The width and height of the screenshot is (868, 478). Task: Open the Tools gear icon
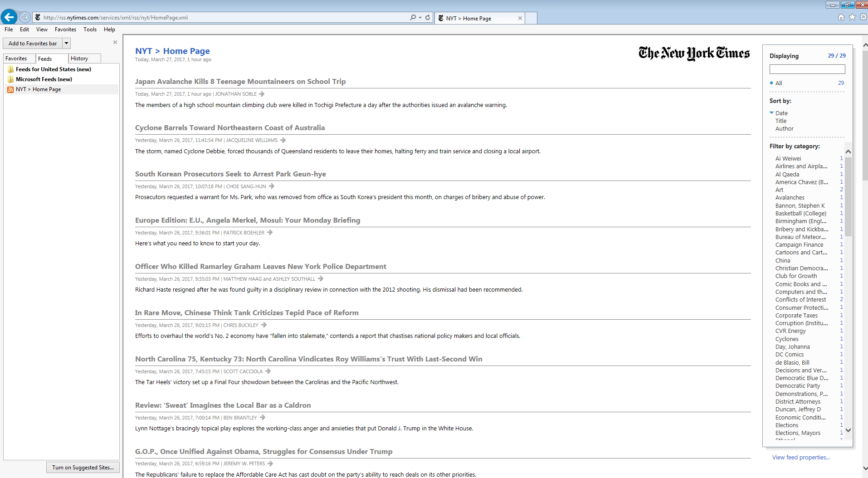(863, 17)
